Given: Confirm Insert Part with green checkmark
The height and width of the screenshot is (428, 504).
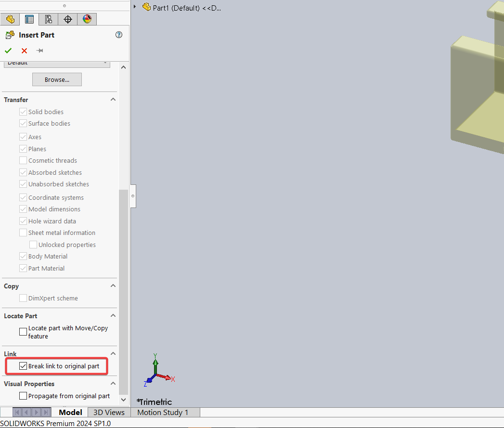Looking at the screenshot, I should coord(8,51).
